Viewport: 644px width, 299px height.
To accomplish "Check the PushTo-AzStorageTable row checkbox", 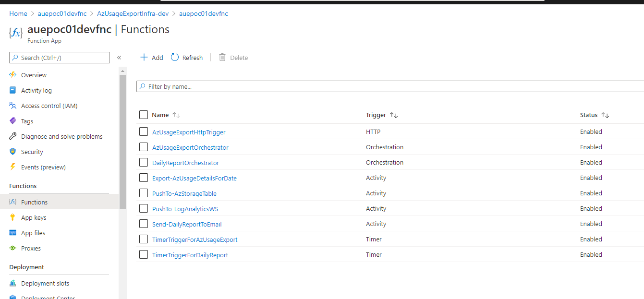I will 144,193.
